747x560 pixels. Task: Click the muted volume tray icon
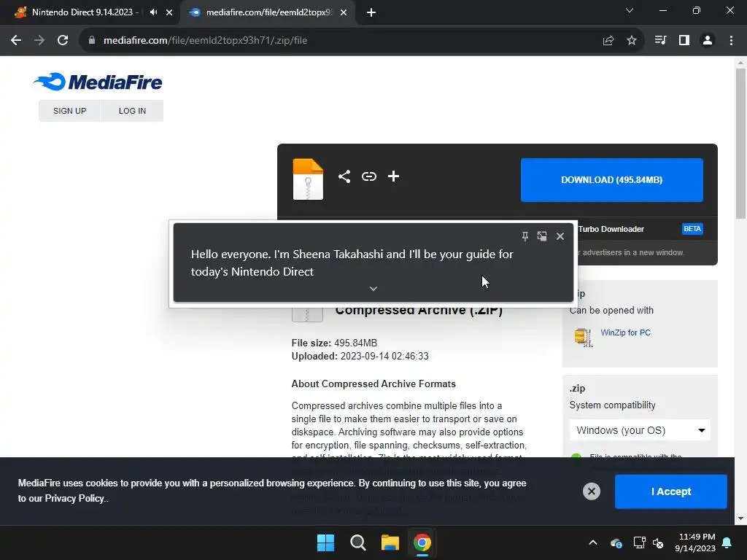658,542
